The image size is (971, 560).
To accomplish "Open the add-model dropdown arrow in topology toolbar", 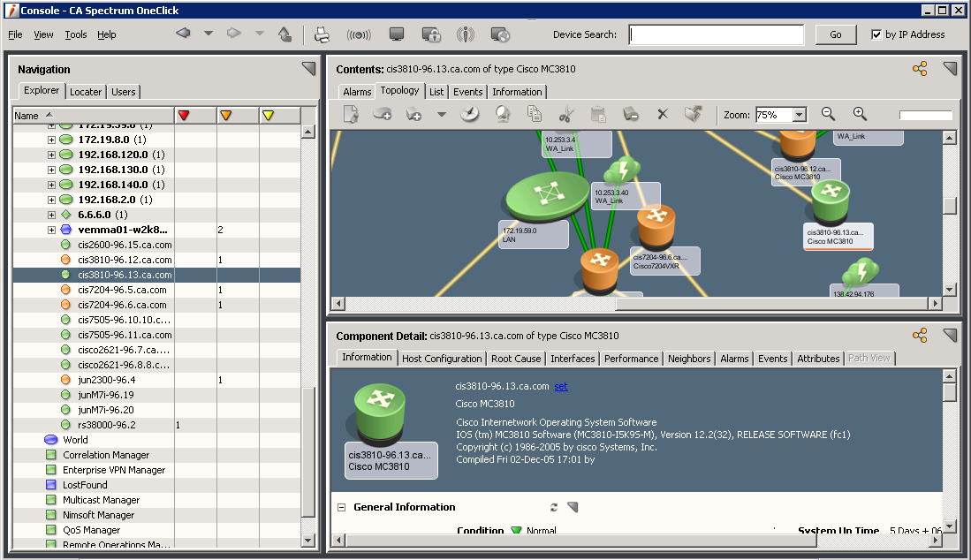I will coord(442,115).
